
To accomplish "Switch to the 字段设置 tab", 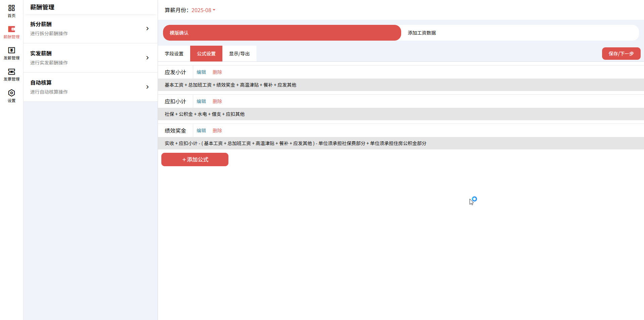I will pos(174,54).
